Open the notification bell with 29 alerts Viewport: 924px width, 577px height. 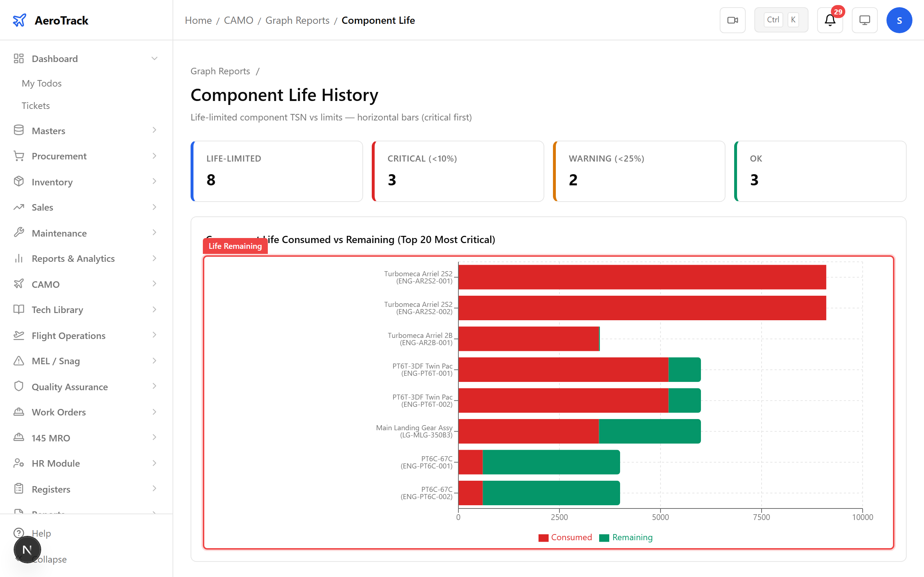829,20
